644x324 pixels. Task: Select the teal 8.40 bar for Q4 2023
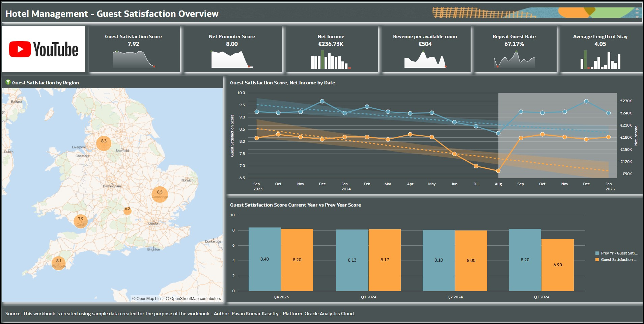pos(264,259)
